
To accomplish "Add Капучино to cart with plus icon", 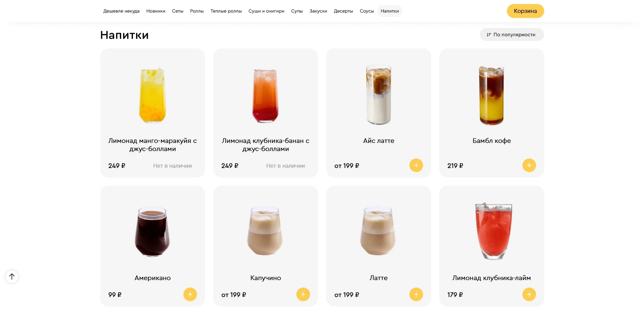I will pos(303,294).
